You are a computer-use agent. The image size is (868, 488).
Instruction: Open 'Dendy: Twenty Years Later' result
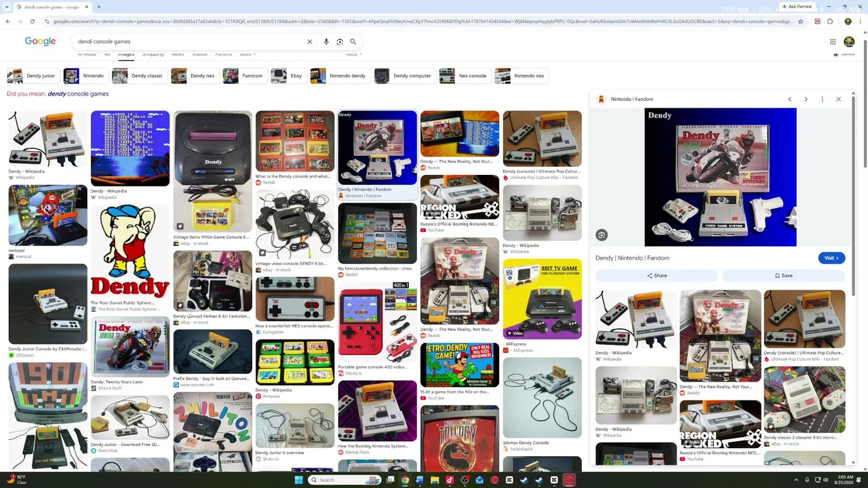pos(130,347)
